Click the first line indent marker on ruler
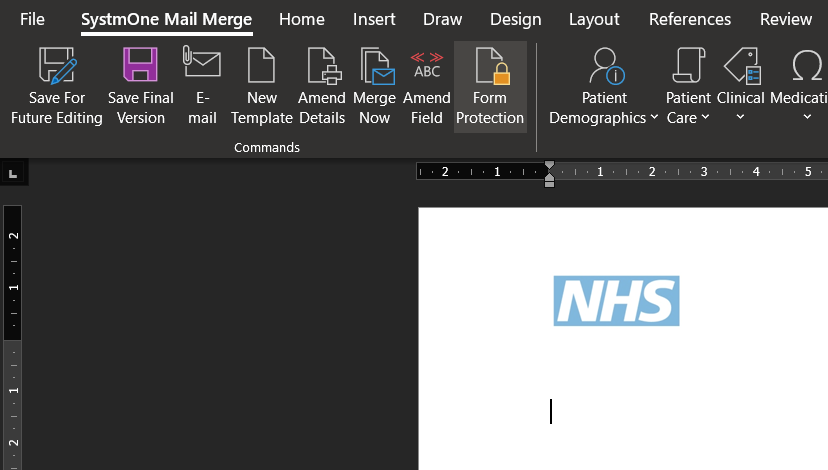Screen dimensions: 828x470 pos(549,166)
